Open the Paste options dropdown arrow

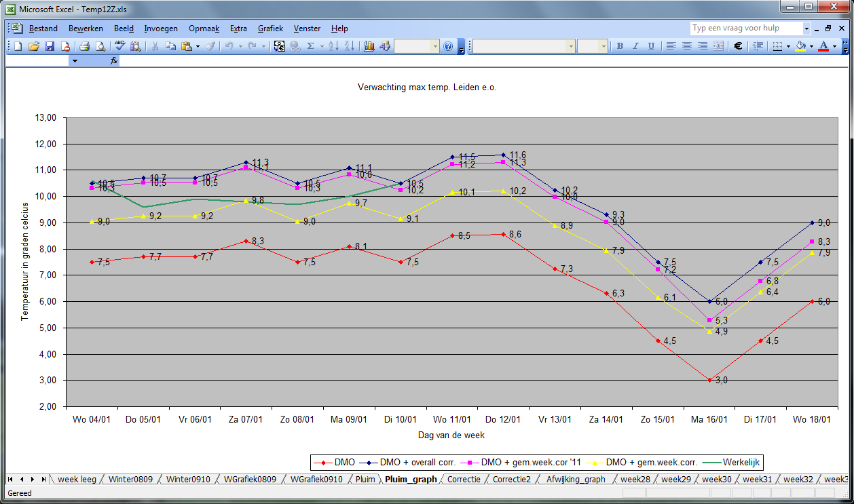(198, 46)
